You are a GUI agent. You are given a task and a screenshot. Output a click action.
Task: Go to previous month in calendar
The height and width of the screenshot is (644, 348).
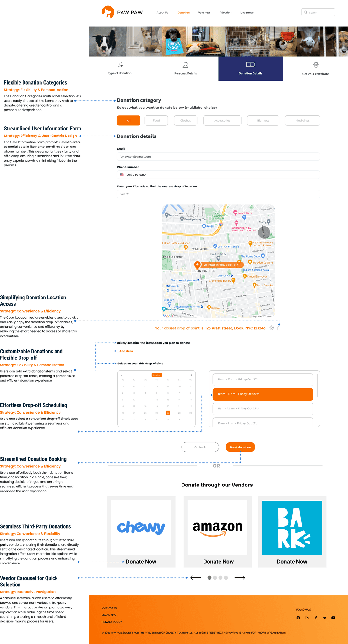(x=122, y=375)
